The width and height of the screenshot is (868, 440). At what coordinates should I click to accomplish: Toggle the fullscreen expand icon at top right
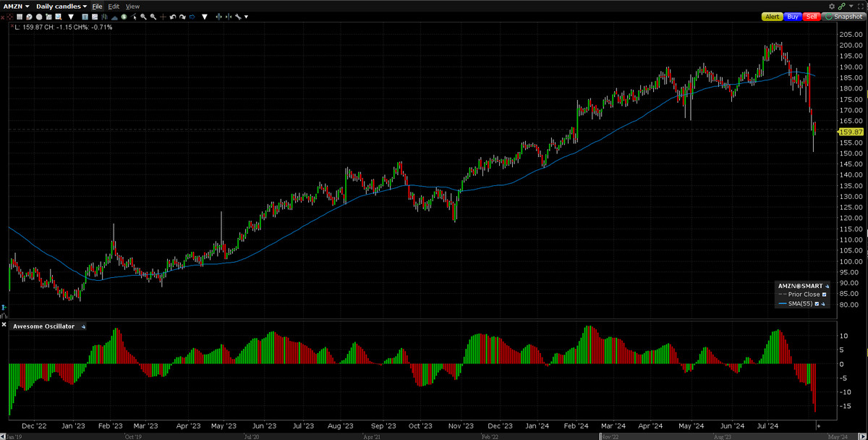(861, 6)
